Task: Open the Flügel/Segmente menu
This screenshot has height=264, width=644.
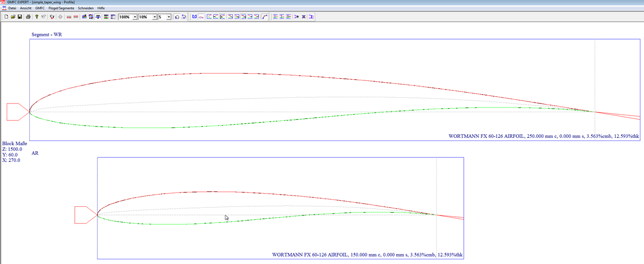Action: coord(62,8)
